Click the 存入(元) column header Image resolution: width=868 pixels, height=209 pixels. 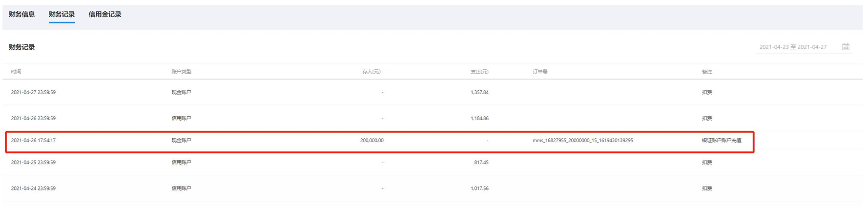tap(371, 72)
